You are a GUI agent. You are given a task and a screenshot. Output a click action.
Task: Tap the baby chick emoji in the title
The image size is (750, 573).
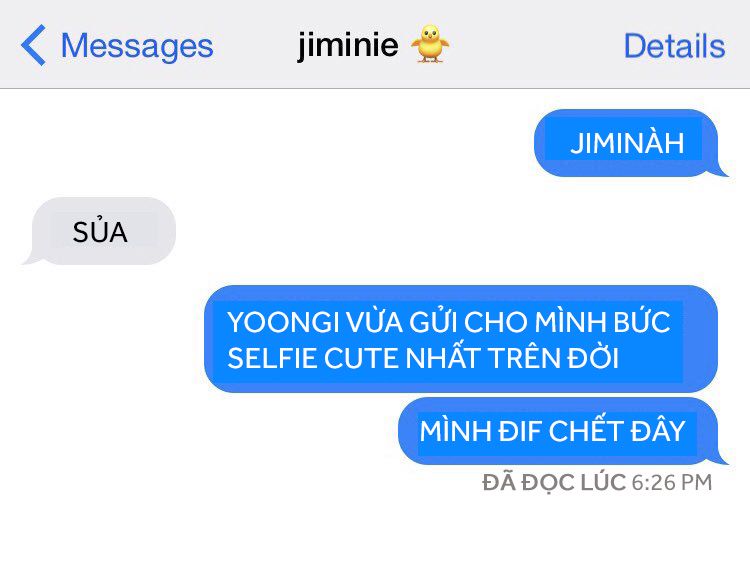[430, 44]
